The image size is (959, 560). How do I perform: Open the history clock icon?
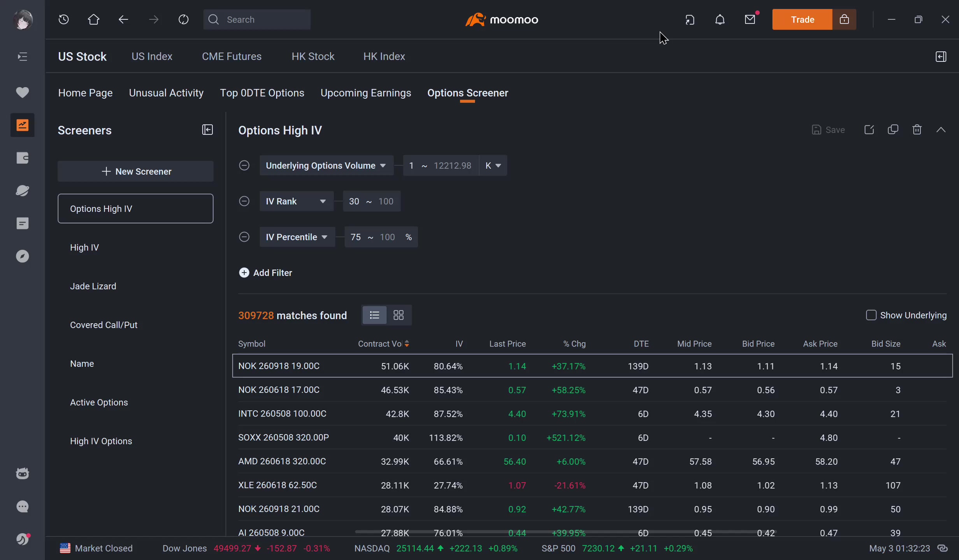tap(64, 19)
